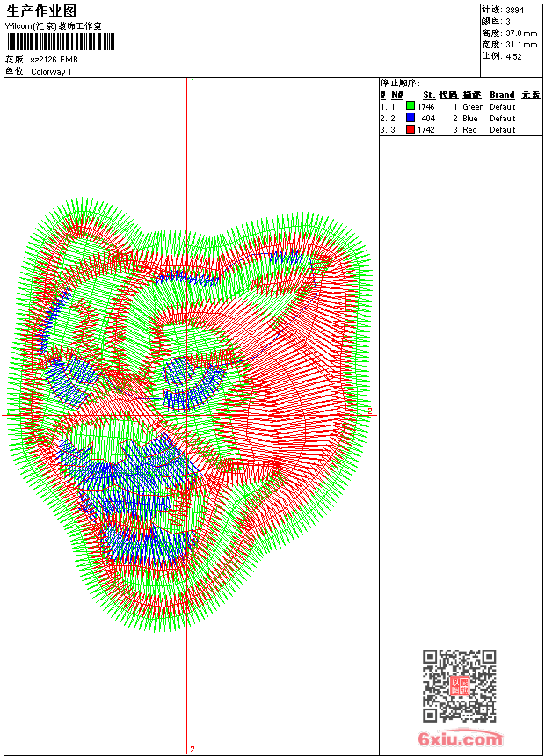Click the 'Default' brand in the Green row
545x756 pixels.
503,107
